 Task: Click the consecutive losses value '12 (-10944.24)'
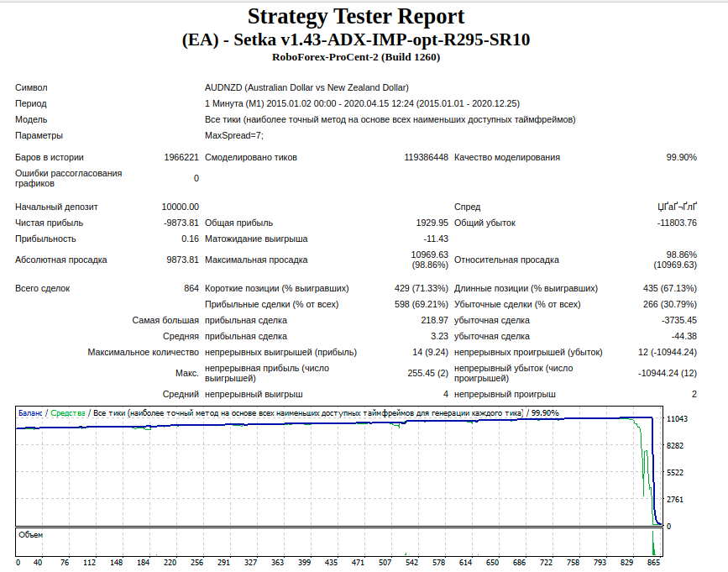pyautogui.click(x=668, y=353)
